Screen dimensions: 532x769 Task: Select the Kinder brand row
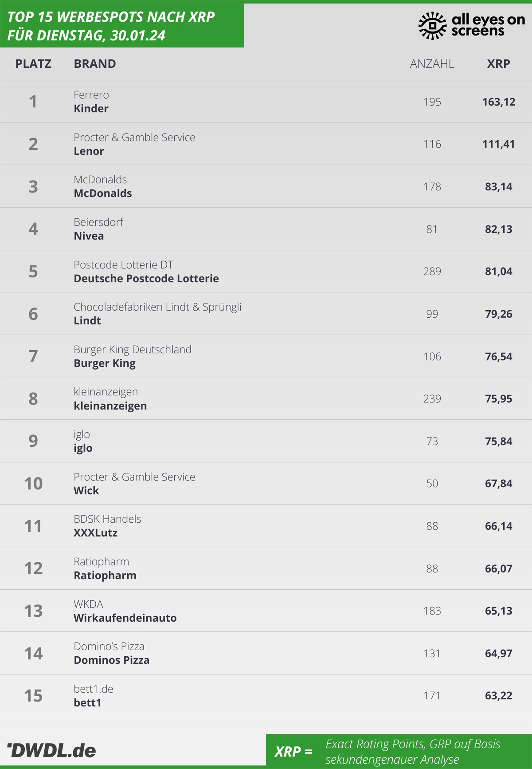[x=266, y=102]
